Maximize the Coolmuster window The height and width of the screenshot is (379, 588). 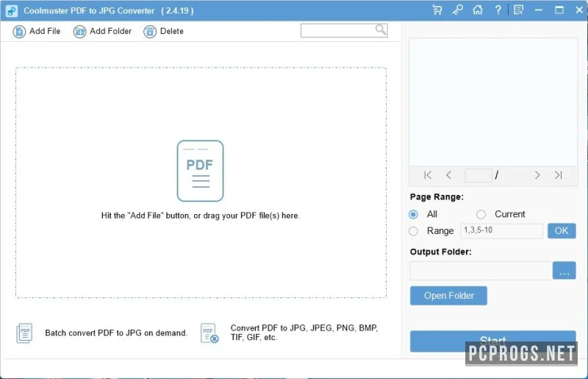click(559, 10)
